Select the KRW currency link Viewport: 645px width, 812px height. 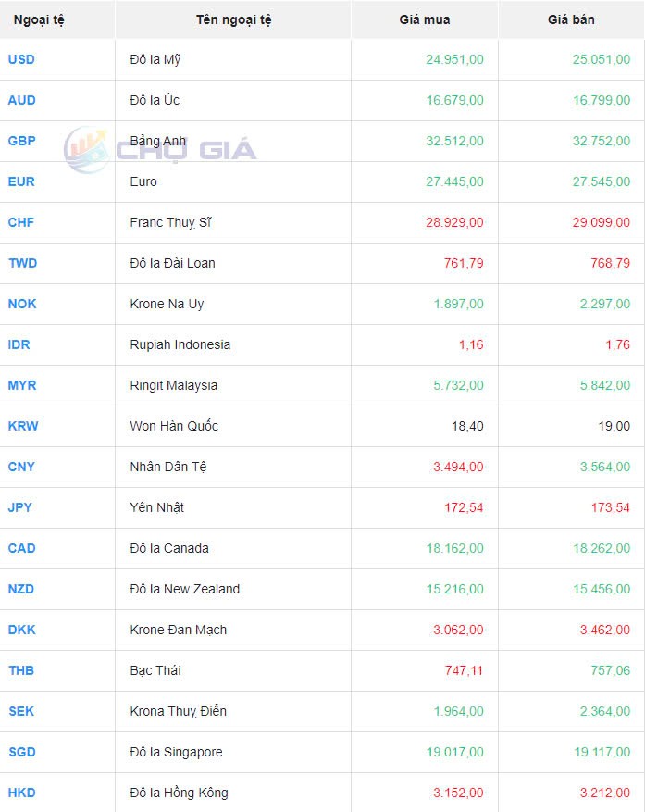tap(23, 426)
